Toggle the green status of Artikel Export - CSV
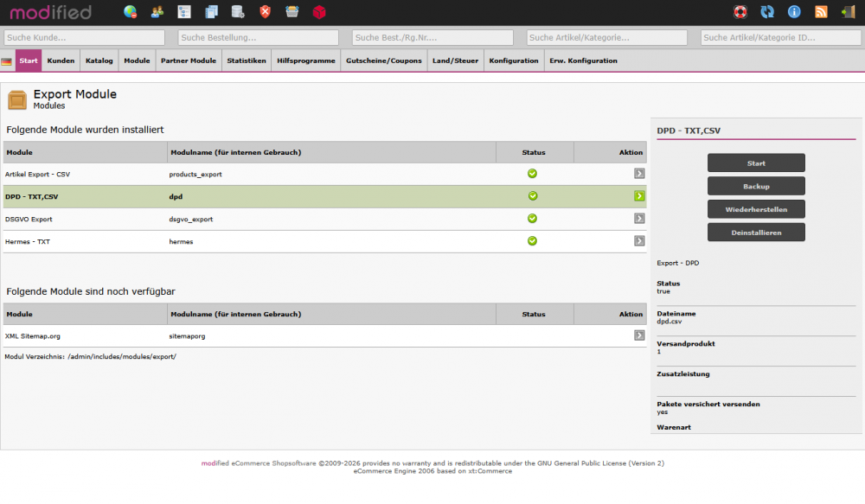 point(533,174)
